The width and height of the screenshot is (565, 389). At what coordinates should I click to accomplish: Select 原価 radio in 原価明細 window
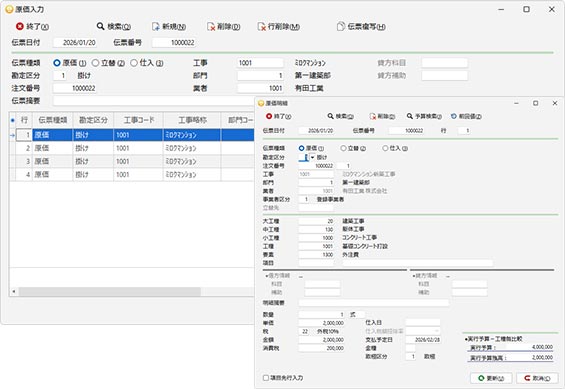coord(302,148)
